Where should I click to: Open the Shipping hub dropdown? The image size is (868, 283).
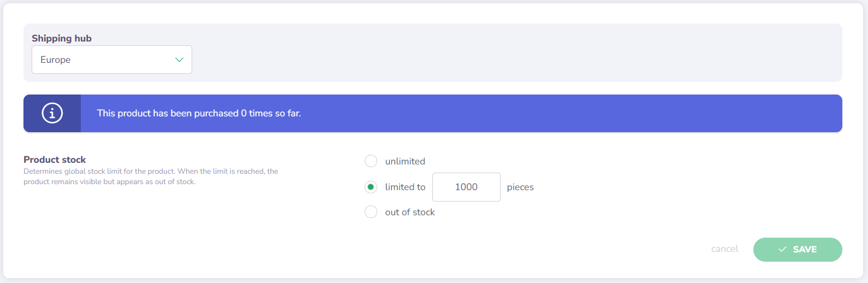pos(111,60)
